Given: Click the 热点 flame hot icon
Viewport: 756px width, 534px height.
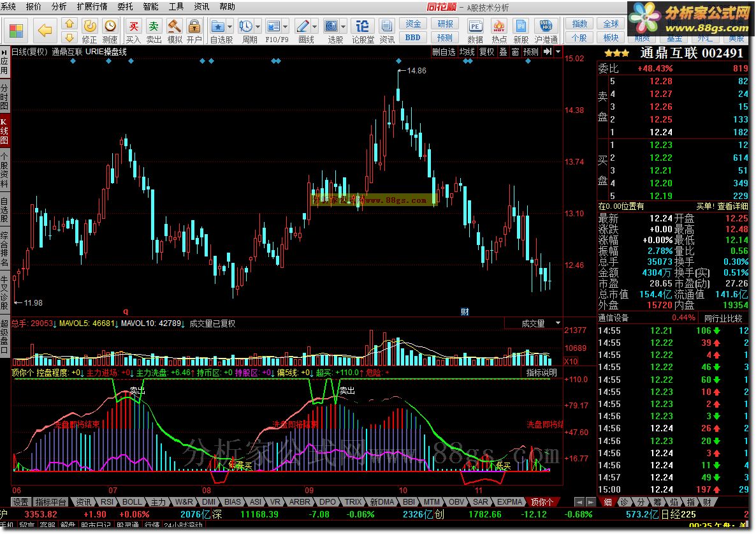Looking at the screenshot, I should pyautogui.click(x=499, y=26).
